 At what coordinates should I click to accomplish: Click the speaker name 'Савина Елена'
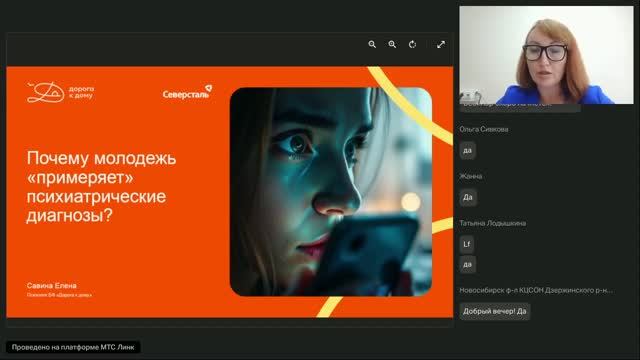click(51, 285)
